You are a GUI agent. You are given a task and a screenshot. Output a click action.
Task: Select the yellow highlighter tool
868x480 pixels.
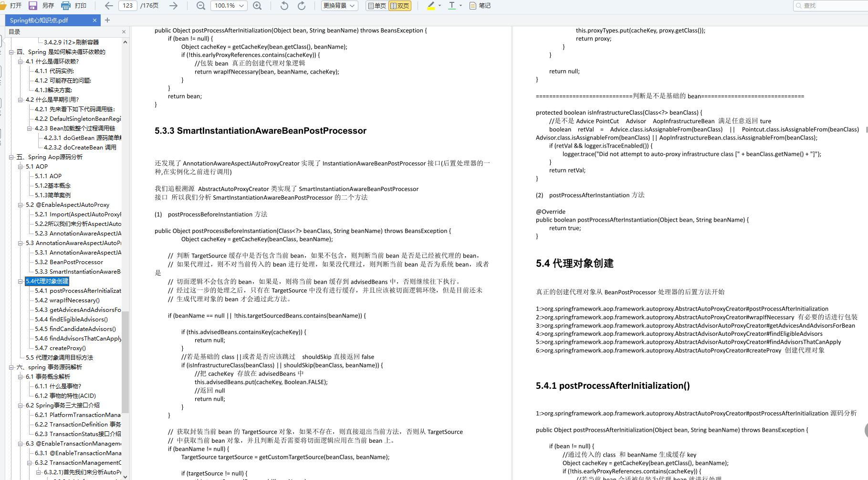(431, 6)
